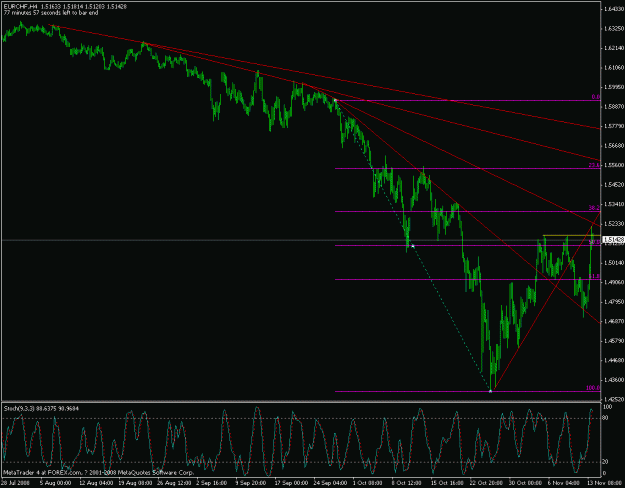Click the 1.42520 price axis label
Screen dimensions: 625x488
(614, 399)
